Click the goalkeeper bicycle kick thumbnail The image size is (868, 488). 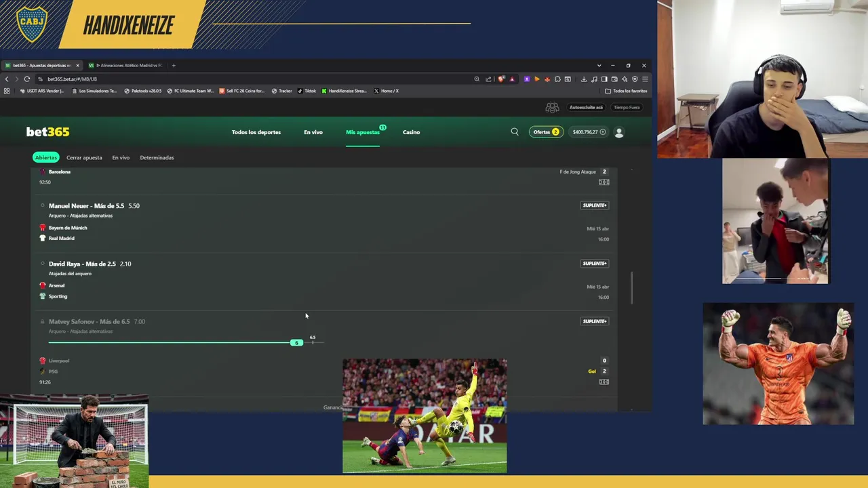425,416
